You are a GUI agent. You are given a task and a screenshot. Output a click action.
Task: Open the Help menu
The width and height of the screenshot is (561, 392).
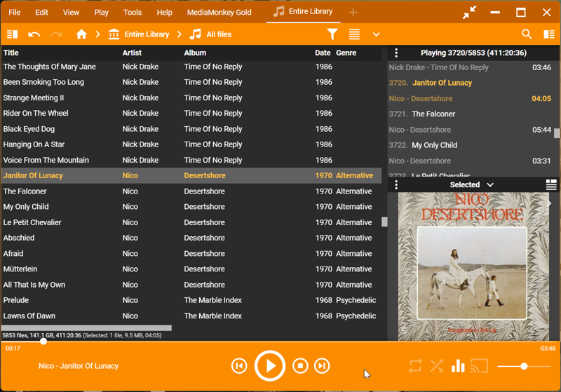[x=164, y=13]
